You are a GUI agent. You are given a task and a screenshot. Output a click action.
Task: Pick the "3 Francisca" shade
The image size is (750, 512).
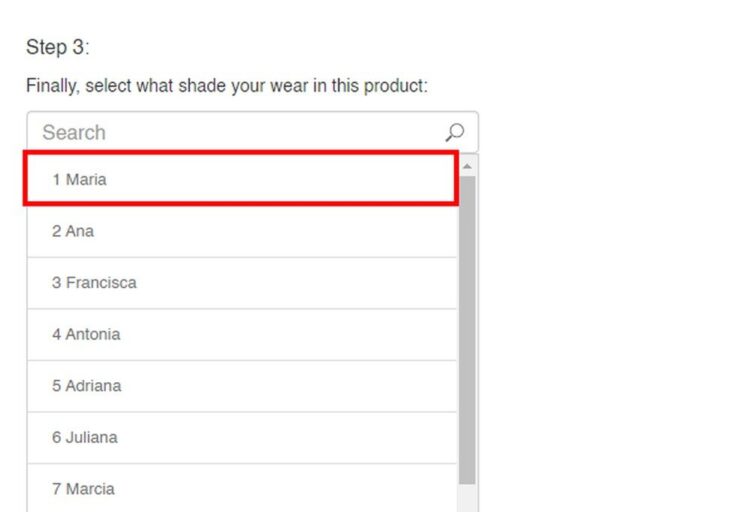click(x=240, y=283)
